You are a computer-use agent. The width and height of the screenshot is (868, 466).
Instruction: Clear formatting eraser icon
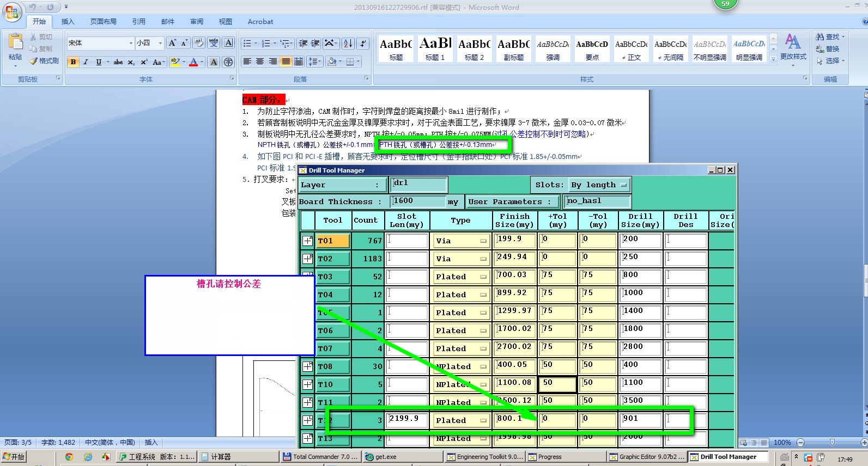click(199, 43)
